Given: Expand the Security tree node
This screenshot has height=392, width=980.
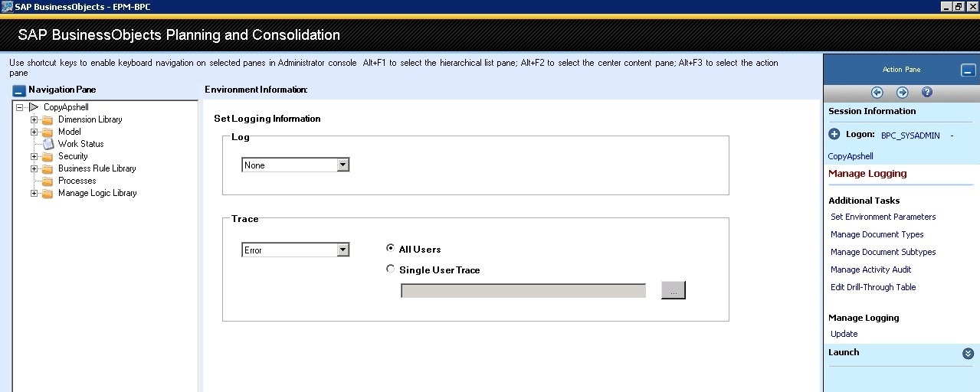Looking at the screenshot, I should tap(34, 156).
